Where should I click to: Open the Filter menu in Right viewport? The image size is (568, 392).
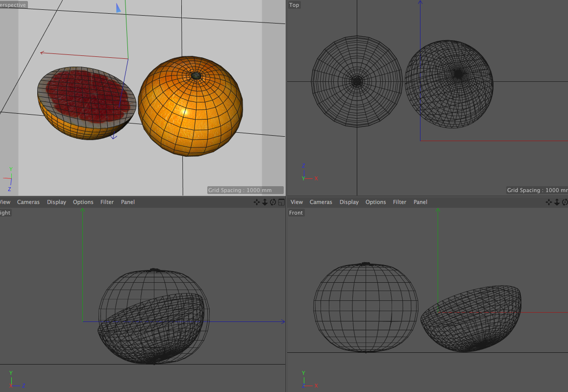click(107, 202)
